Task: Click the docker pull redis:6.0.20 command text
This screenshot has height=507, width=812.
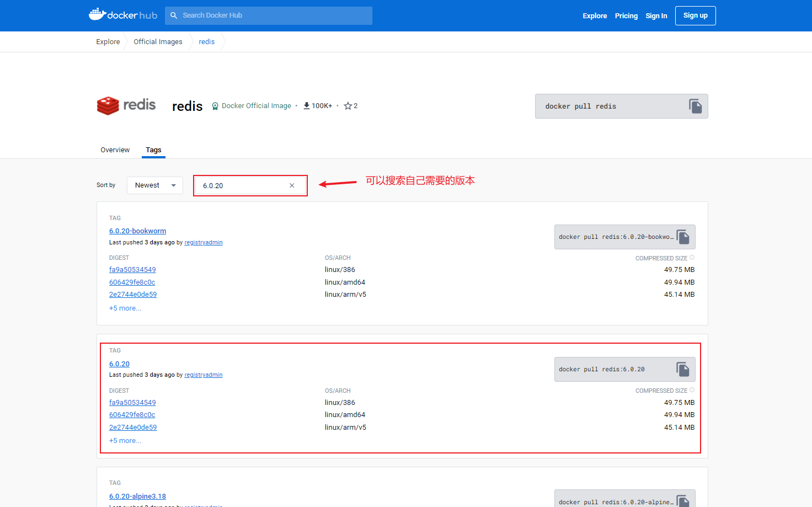Action: point(602,370)
